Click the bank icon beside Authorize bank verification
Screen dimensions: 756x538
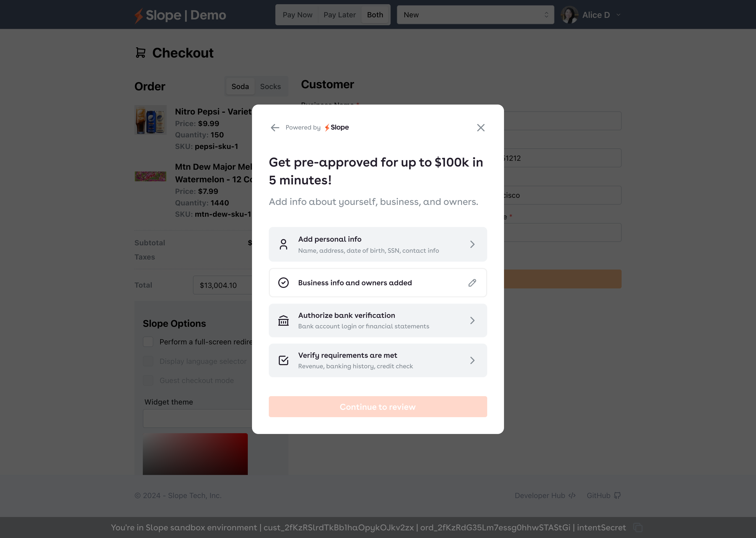[283, 320]
